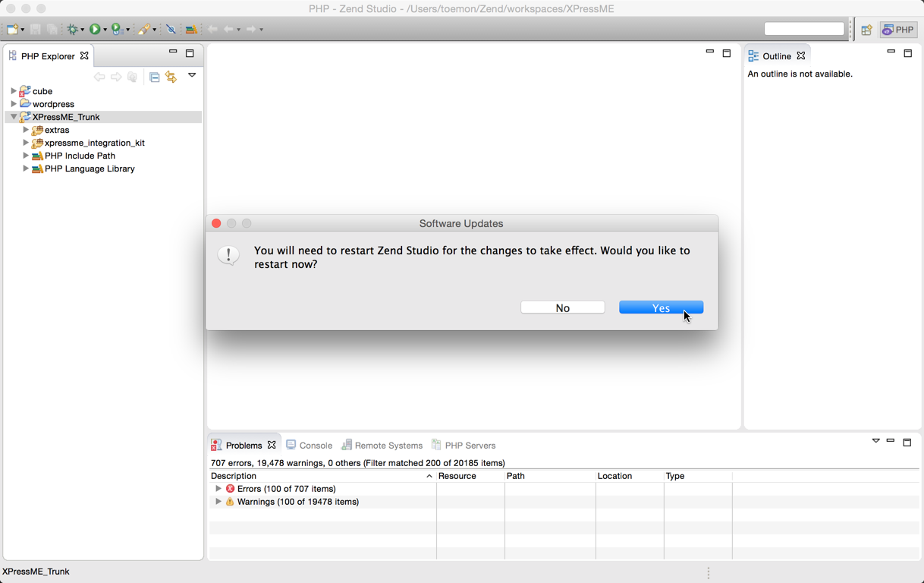Click Yes to restart Zend Studio
The image size is (924, 583).
(x=661, y=307)
